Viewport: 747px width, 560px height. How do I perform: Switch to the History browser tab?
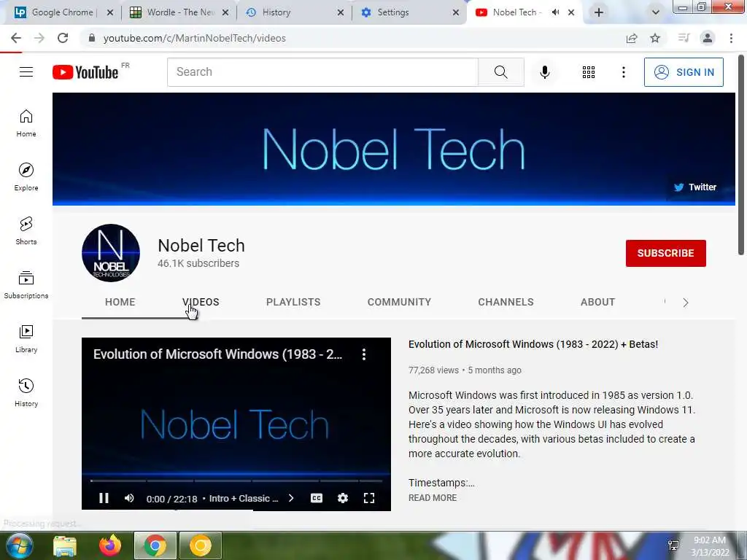pos(295,12)
